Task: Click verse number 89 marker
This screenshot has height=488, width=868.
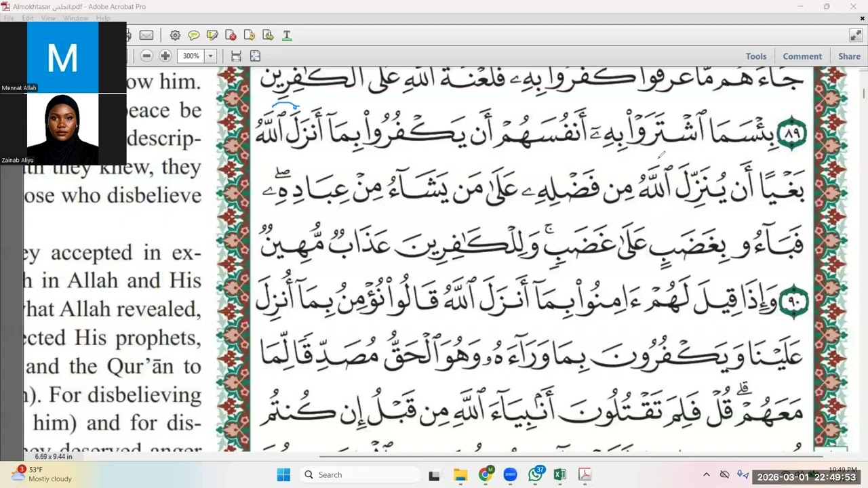Action: 791,134
